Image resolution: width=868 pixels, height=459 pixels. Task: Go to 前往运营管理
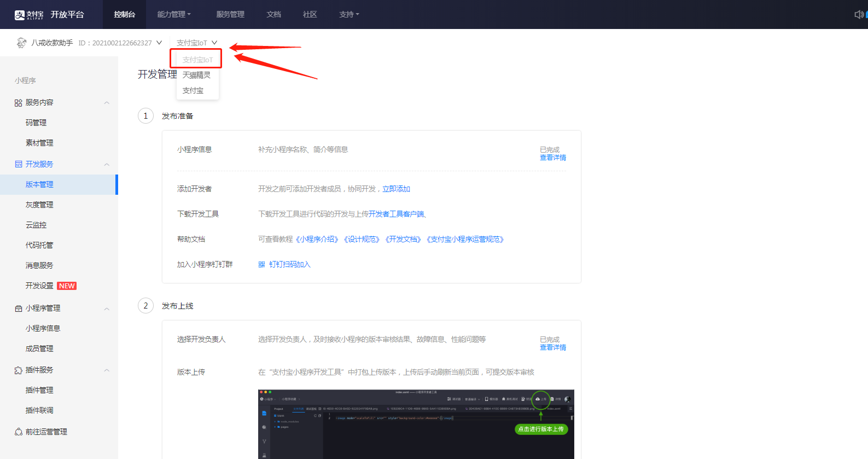[x=46, y=432]
